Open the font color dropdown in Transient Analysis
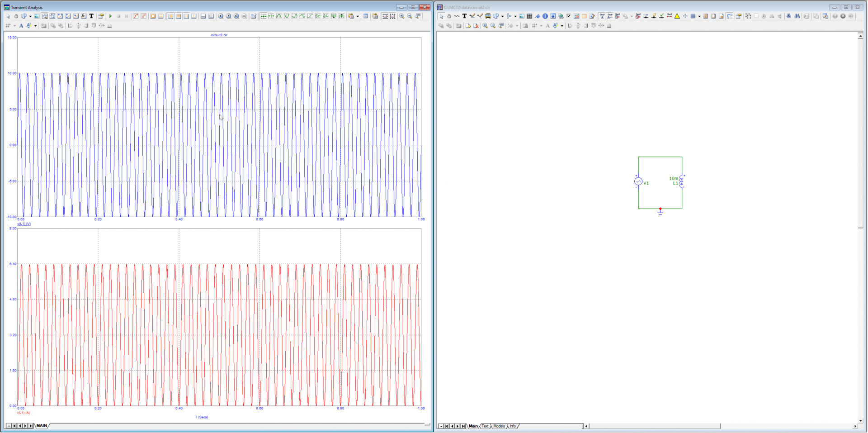Image resolution: width=868 pixels, height=433 pixels. 35,26
